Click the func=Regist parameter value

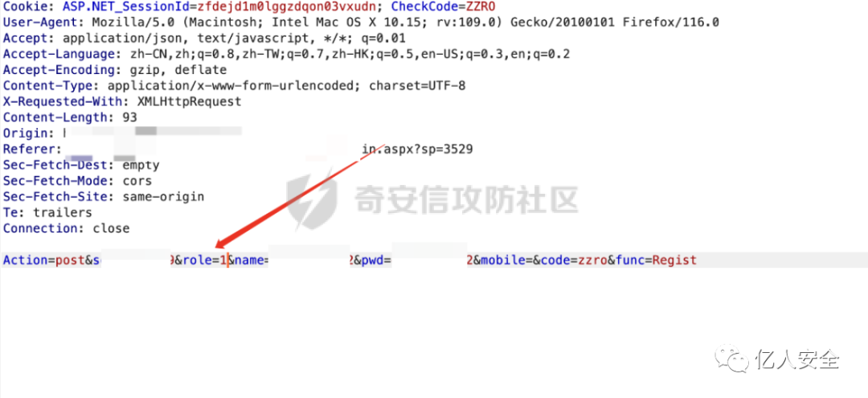[x=674, y=261]
